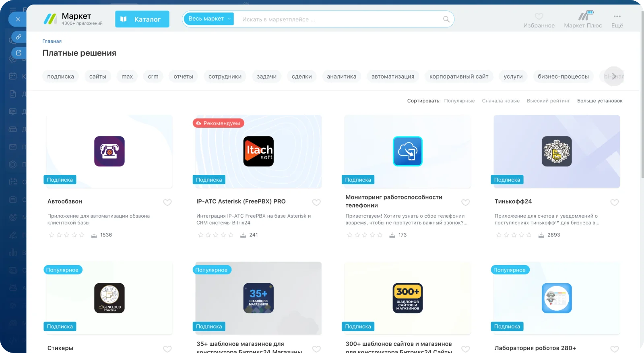Rate Тинькофф24 with star rating
The width and height of the screenshot is (644, 353).
pyautogui.click(x=514, y=235)
